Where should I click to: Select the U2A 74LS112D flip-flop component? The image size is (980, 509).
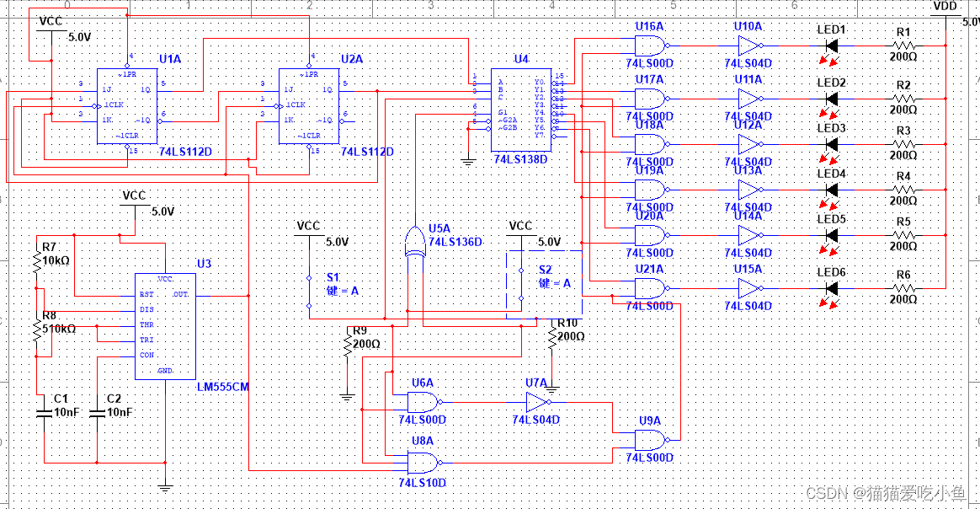309,106
